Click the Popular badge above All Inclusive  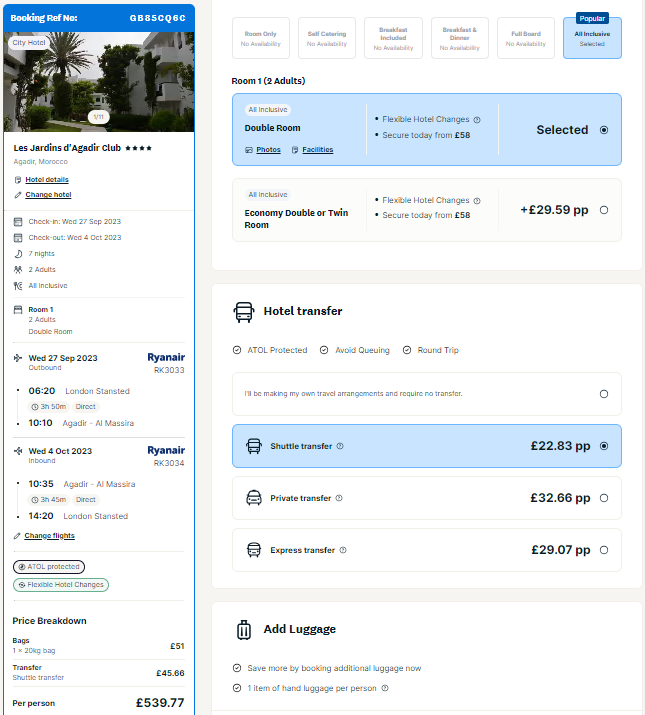592,19
